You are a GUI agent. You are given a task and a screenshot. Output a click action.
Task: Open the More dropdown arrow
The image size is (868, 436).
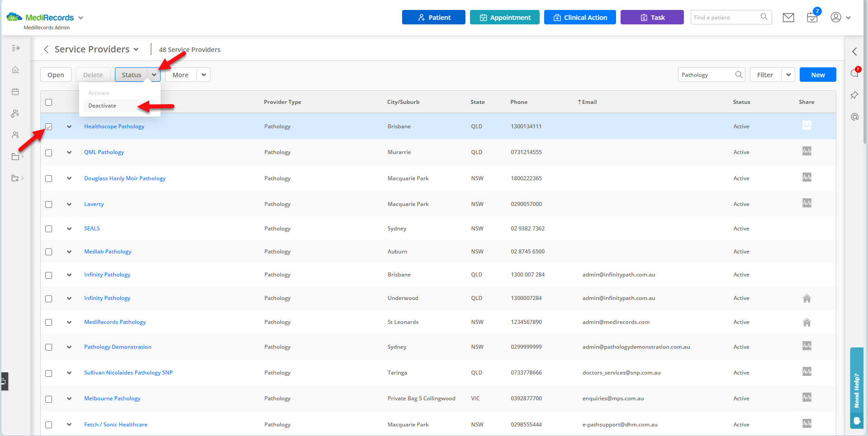coord(204,75)
